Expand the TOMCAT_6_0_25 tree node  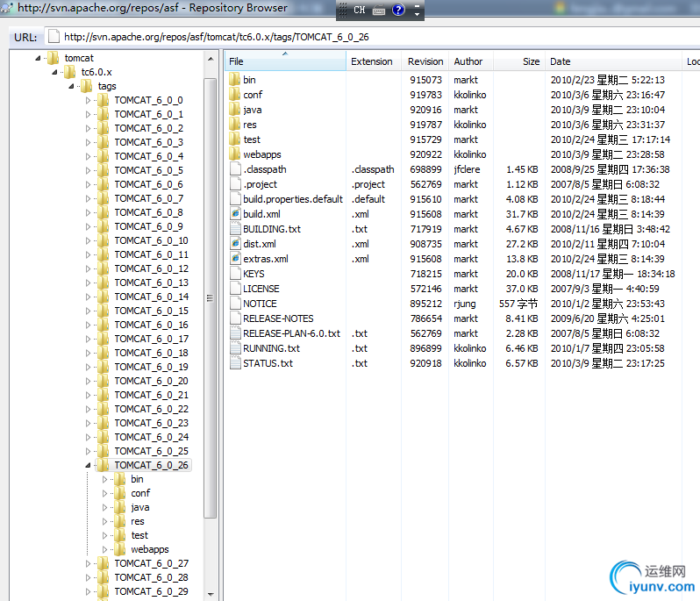pyautogui.click(x=88, y=452)
